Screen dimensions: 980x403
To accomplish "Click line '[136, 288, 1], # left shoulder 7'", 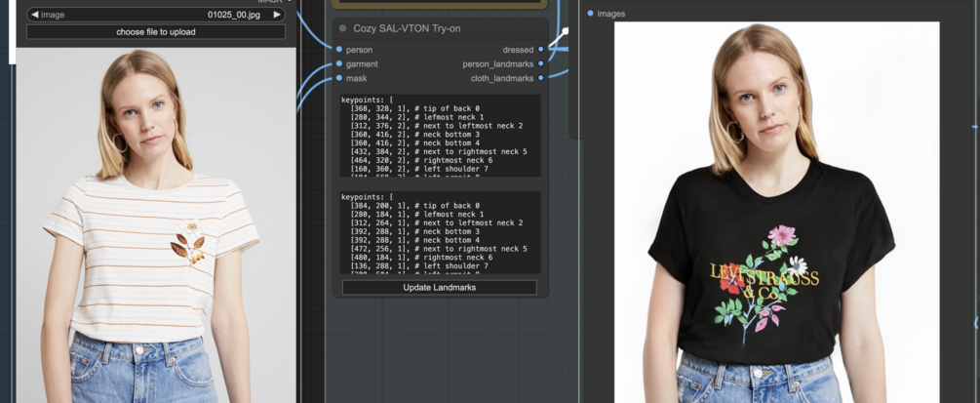I will tap(419, 266).
